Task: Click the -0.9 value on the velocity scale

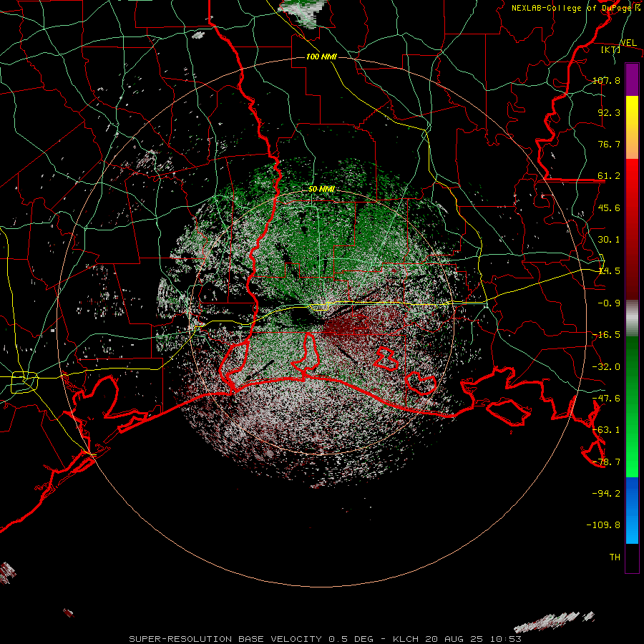Action: (x=609, y=303)
